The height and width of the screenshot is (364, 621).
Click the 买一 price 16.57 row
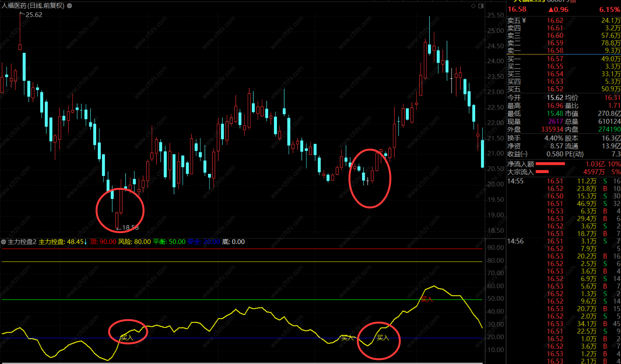555,59
